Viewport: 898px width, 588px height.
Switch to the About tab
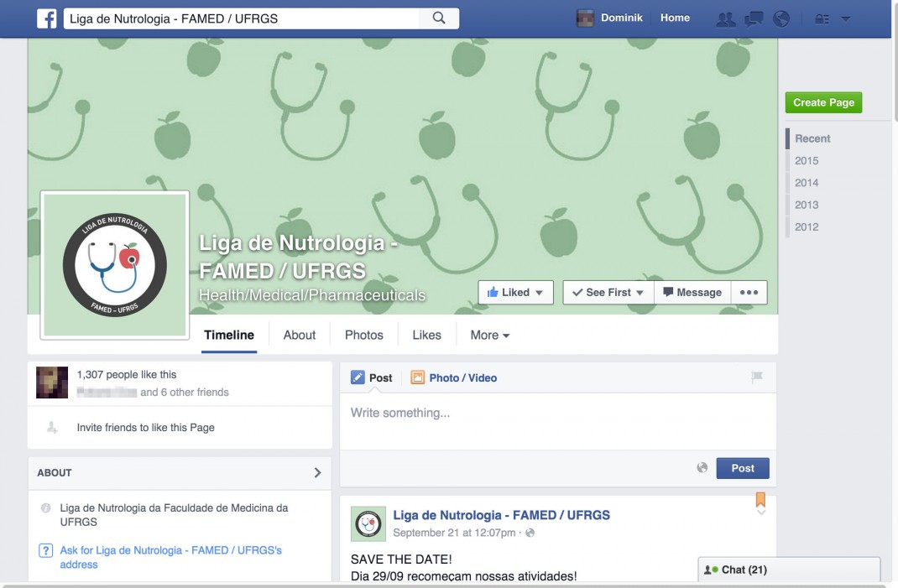(x=300, y=335)
